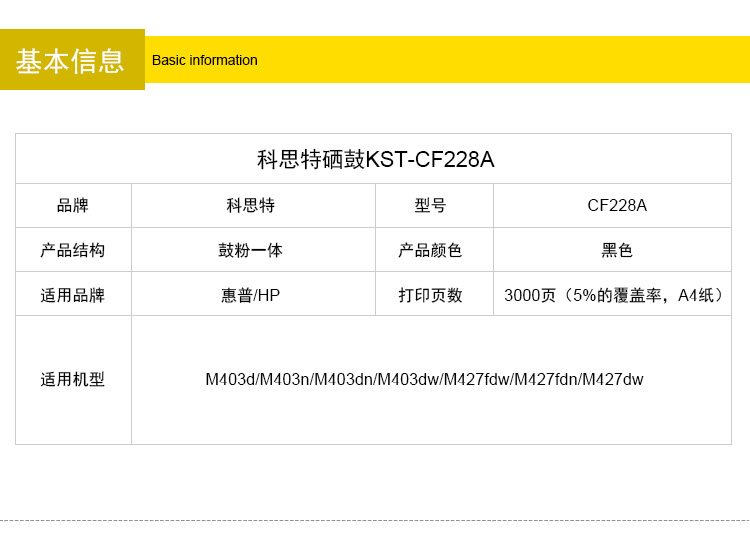Click the 基本信息 header block
Image resolution: width=750 pixels, height=533 pixels.
(71, 60)
